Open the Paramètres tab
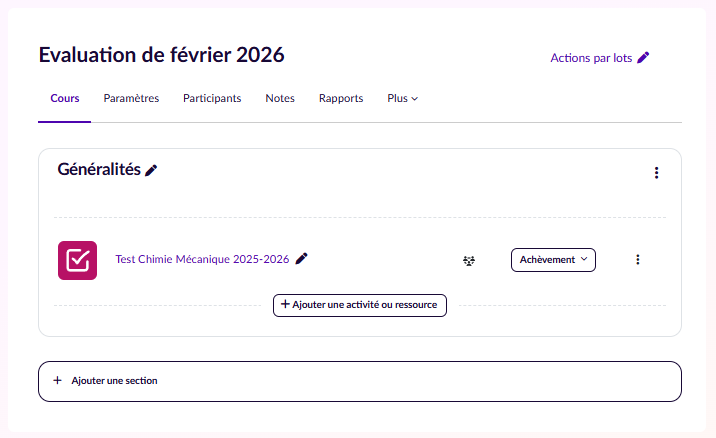The width and height of the screenshot is (716, 438). tap(131, 99)
